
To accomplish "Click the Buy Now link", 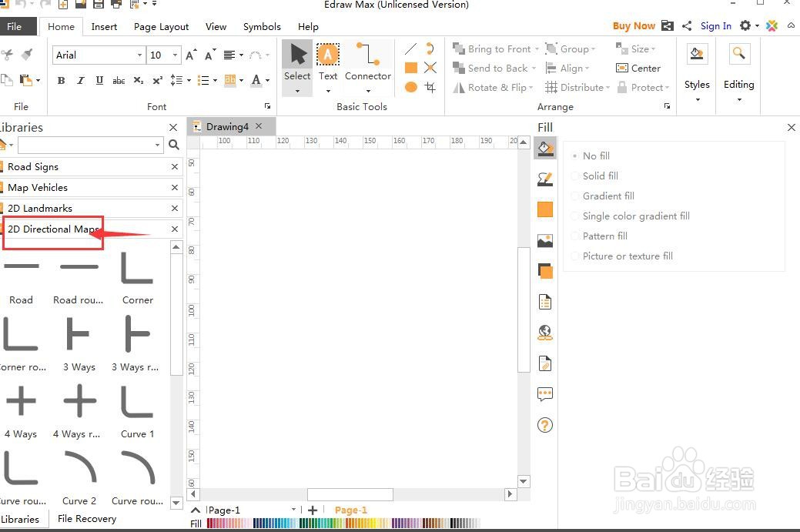I will (x=634, y=26).
